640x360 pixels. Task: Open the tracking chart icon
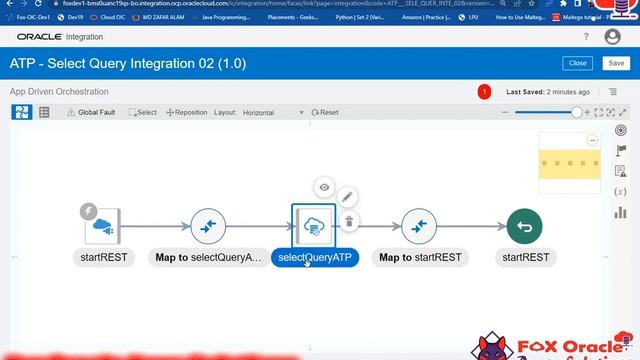click(x=620, y=213)
